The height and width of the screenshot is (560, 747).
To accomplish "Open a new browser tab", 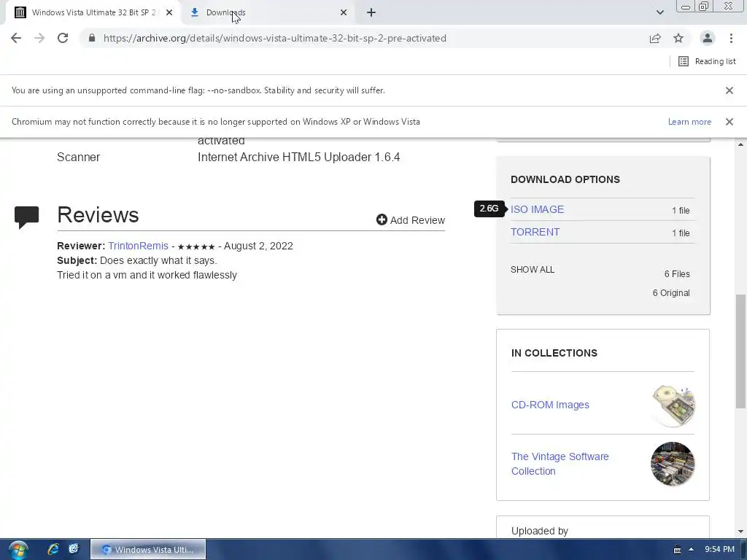I will tap(371, 13).
